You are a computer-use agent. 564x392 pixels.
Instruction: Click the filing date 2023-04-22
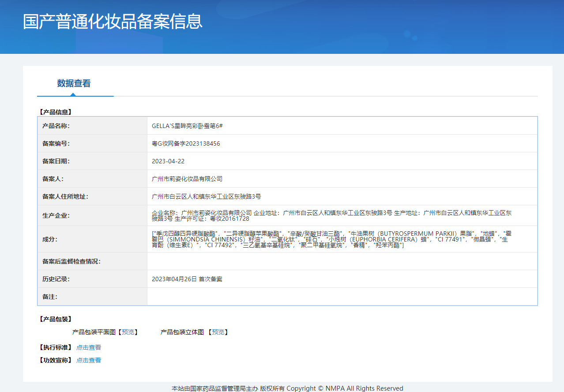click(168, 161)
